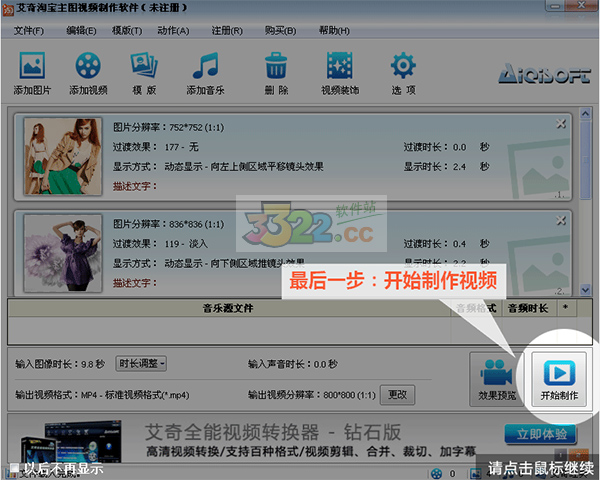Viewport: 600px width, 480px height.
Task: Open the 编辑(E) menu
Action: tap(81, 31)
